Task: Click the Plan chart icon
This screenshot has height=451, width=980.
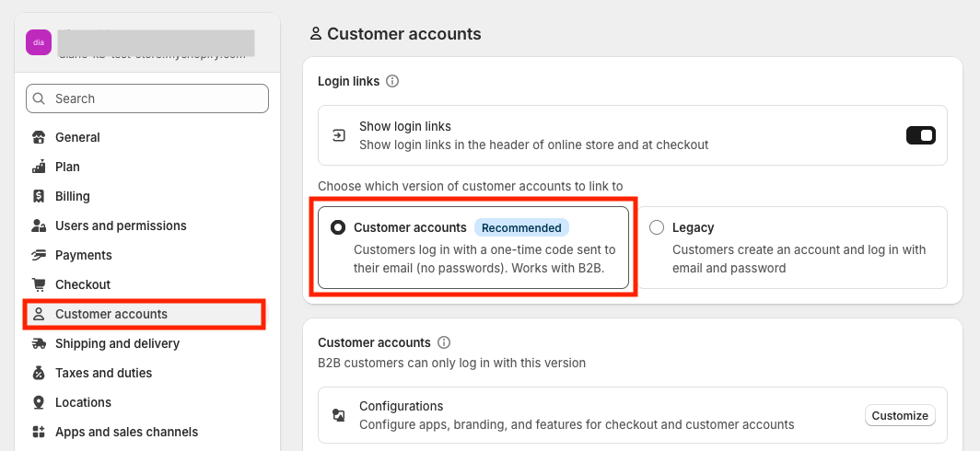Action: (x=39, y=167)
